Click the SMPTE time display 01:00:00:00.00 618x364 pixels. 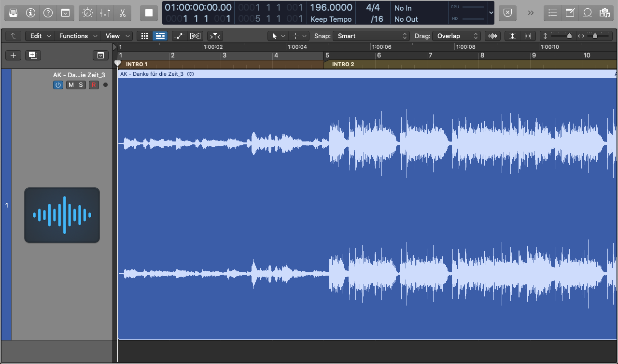coord(198,8)
